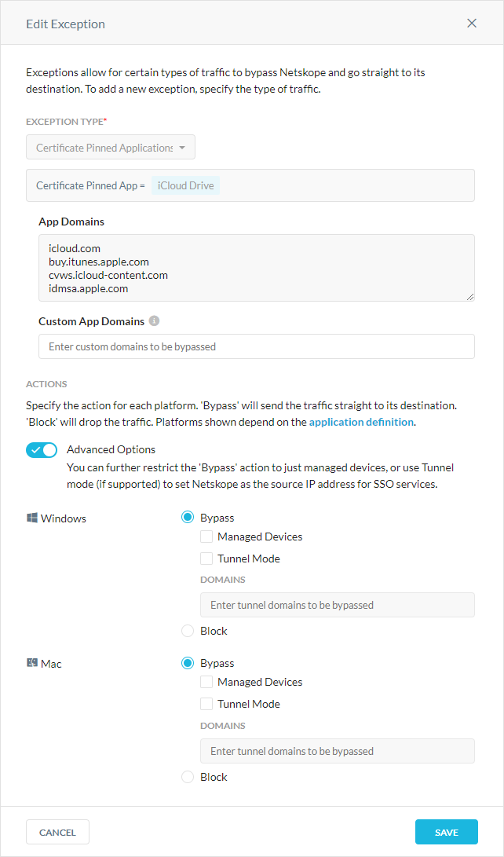504x857 pixels.
Task: Choose Block for Mac traffic
Action: 187,777
